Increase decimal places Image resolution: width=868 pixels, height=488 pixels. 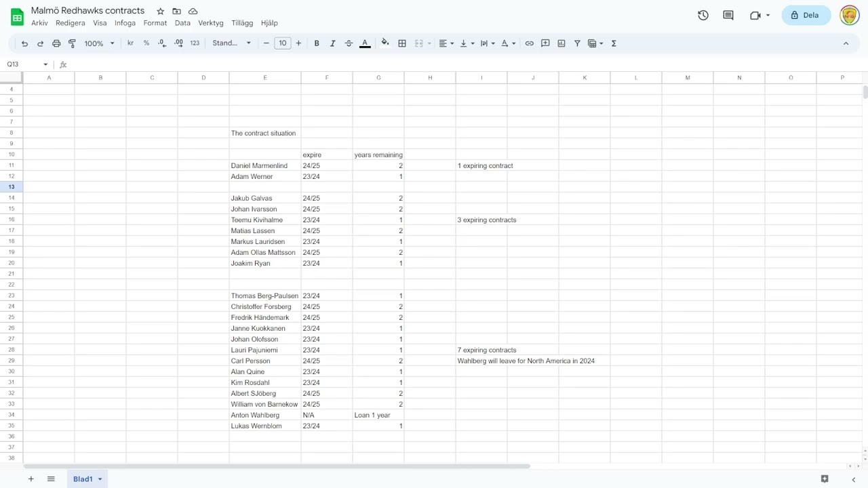click(x=178, y=43)
